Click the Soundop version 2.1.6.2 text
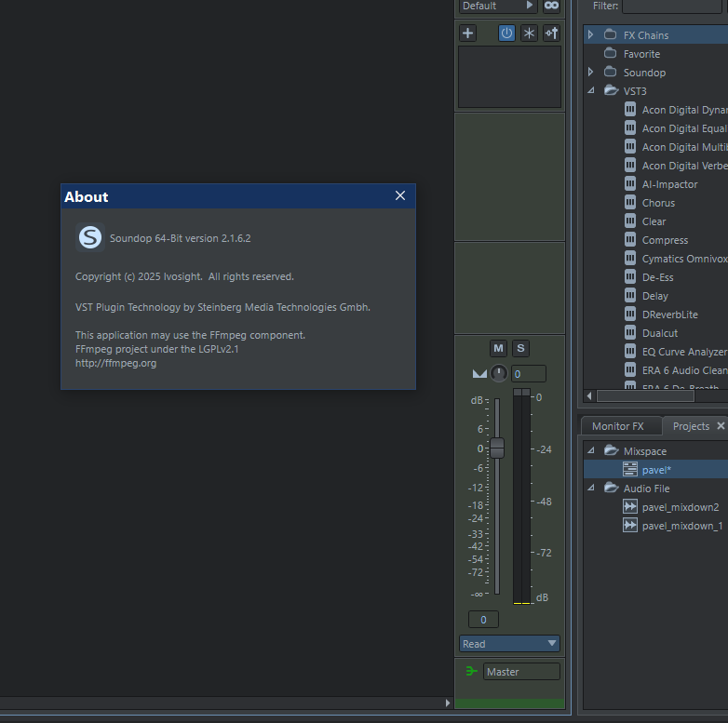Screen dimensions: 728x723 click(181, 238)
